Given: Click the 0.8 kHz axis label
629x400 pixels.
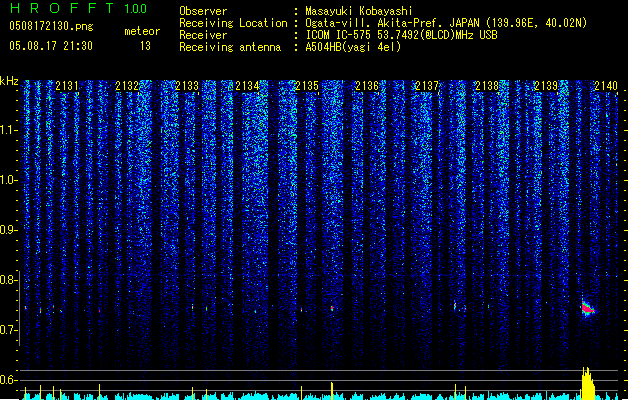Looking at the screenshot, I should (x=8, y=280).
